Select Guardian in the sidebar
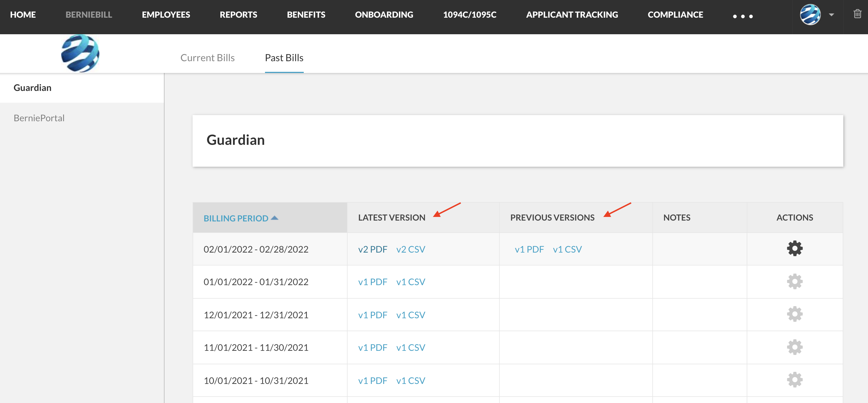This screenshot has height=403, width=868. coord(82,88)
